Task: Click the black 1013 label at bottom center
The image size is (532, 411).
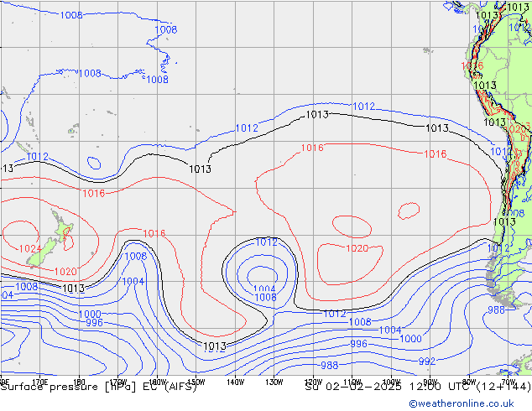Action: [x=215, y=346]
